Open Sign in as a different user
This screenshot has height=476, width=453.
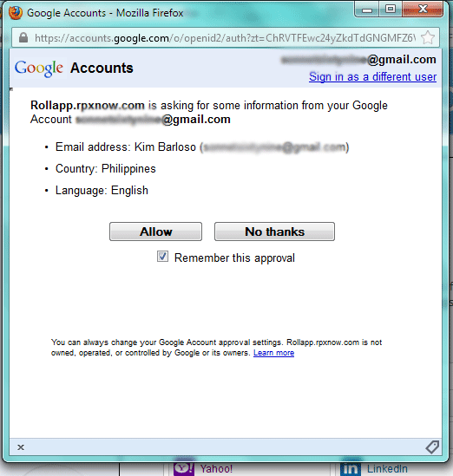click(x=373, y=77)
